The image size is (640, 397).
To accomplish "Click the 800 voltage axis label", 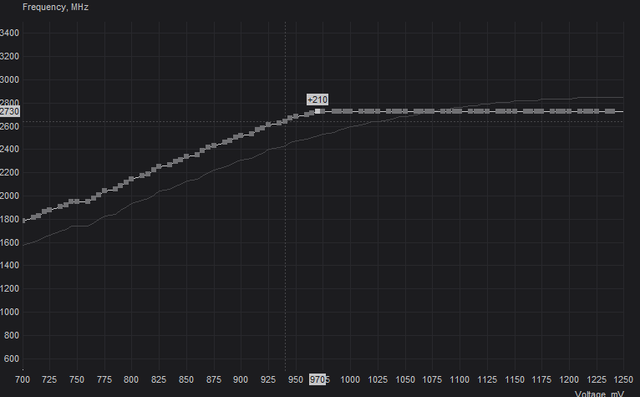I will point(131,379).
